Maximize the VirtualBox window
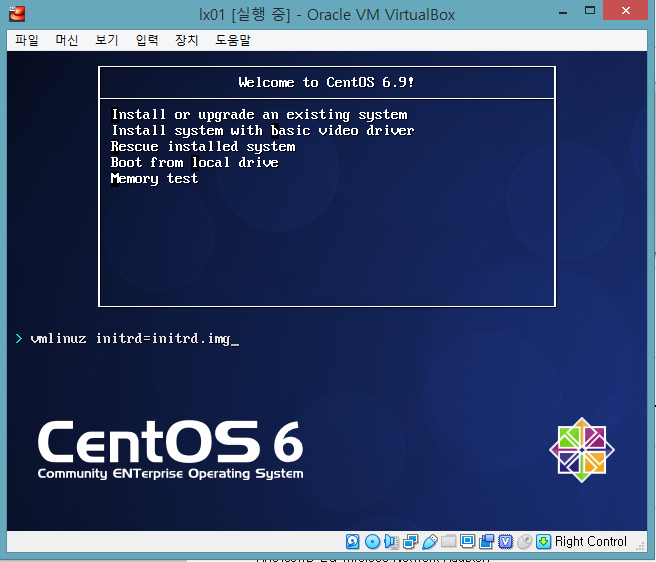Viewport: 656px width, 562px height. tap(590, 11)
